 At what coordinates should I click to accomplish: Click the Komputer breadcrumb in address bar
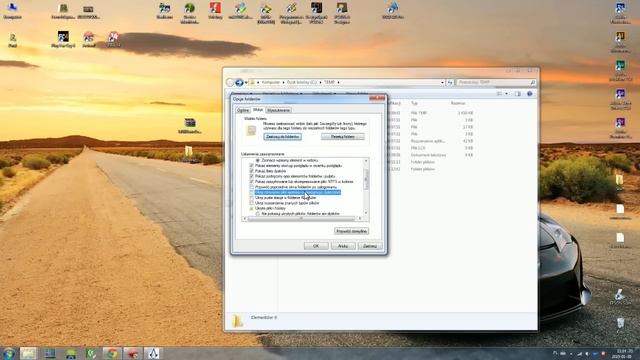271,82
